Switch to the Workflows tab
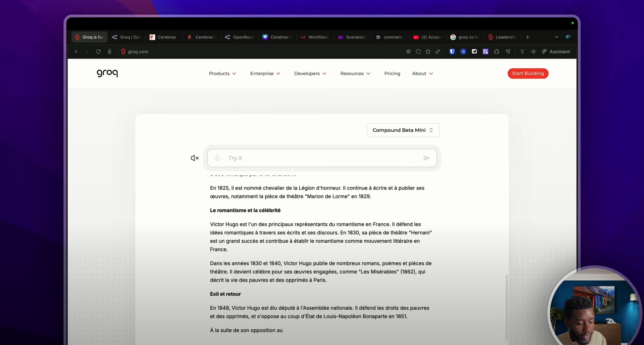 pyautogui.click(x=315, y=37)
